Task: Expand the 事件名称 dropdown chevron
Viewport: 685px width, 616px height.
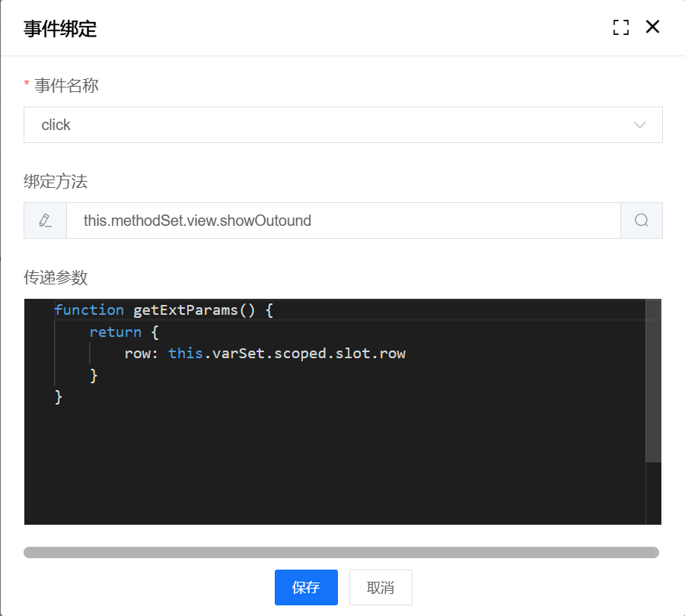Action: pos(640,125)
